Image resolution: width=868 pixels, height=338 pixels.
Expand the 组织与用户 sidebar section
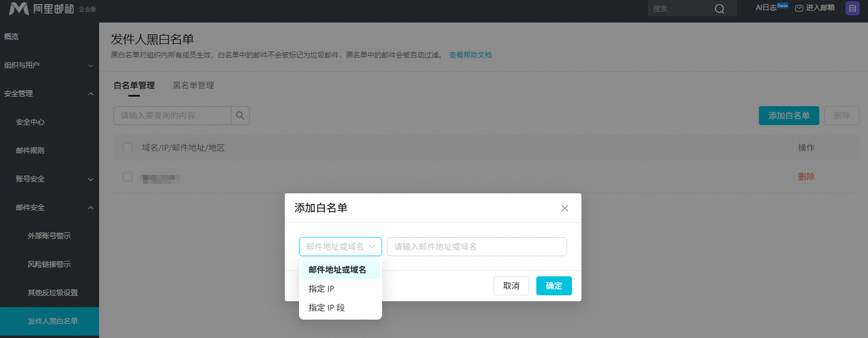(x=91, y=65)
